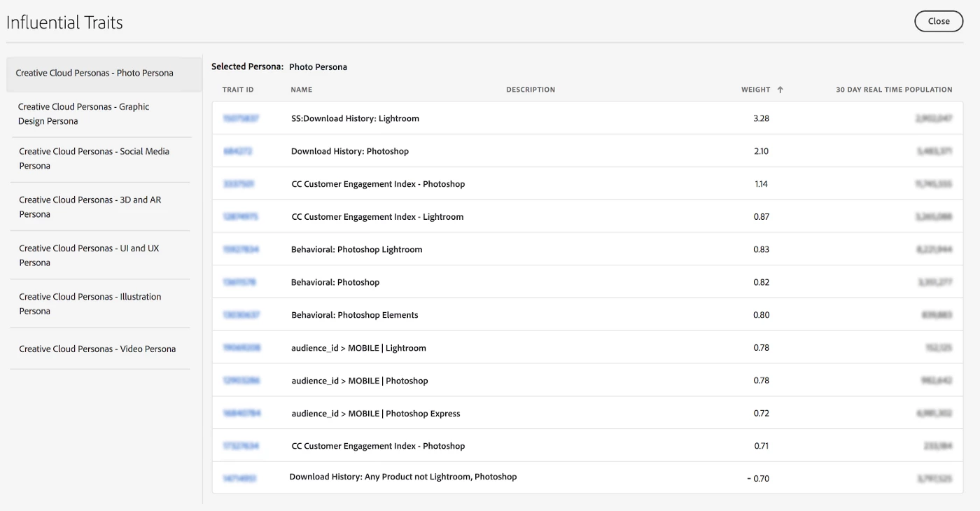Image resolution: width=980 pixels, height=511 pixels.
Task: Click the weight value 0.71
Action: pyautogui.click(x=761, y=446)
